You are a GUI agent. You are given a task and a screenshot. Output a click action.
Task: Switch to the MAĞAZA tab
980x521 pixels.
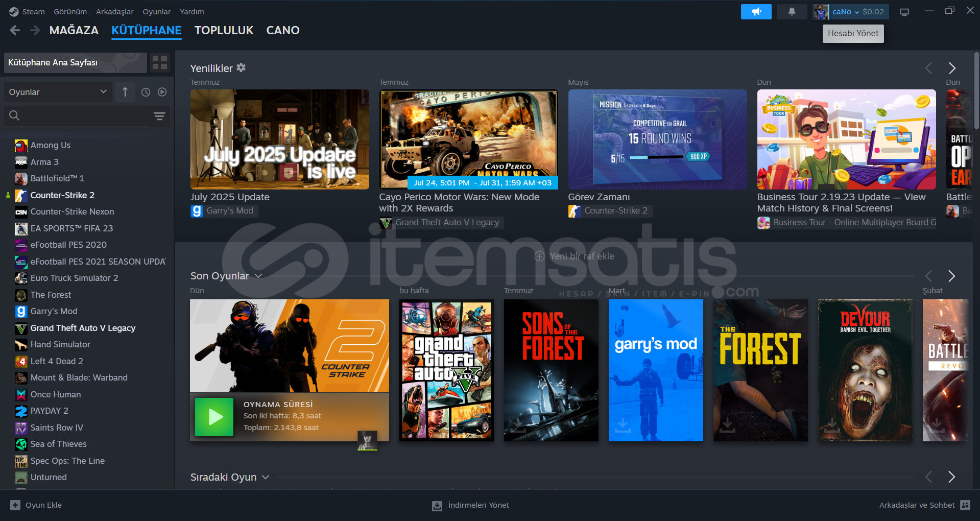[74, 30]
